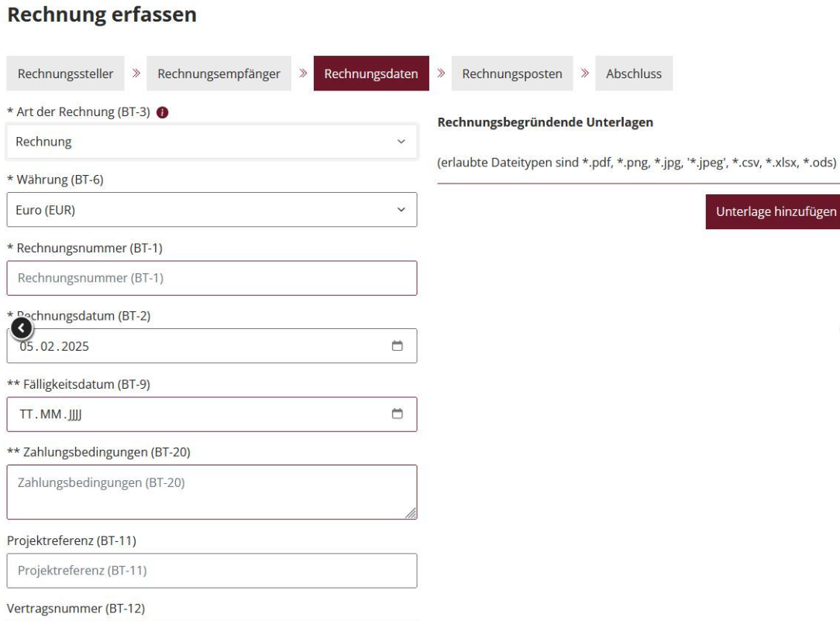Switch to the Rechnungsempfänger step
The width and height of the screenshot is (840, 621).
219,74
